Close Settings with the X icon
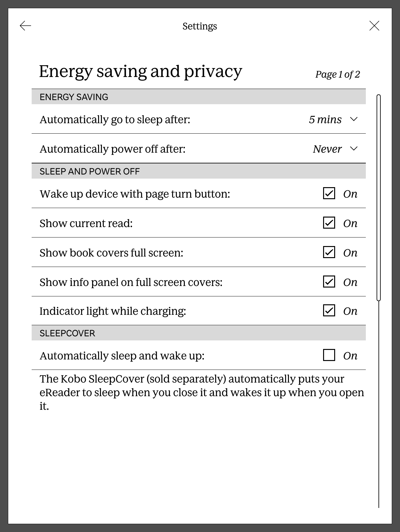Image resolution: width=400 pixels, height=532 pixels. (x=374, y=26)
